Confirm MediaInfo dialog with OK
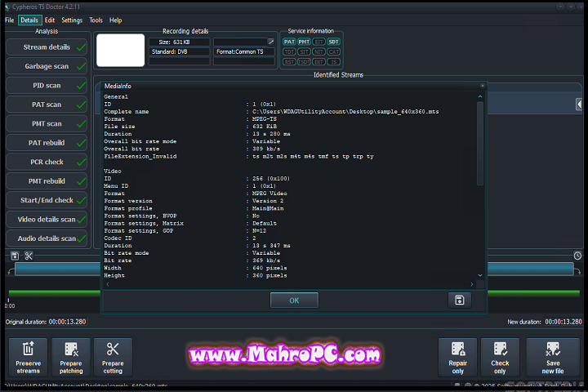The image size is (588, 392). (x=294, y=301)
